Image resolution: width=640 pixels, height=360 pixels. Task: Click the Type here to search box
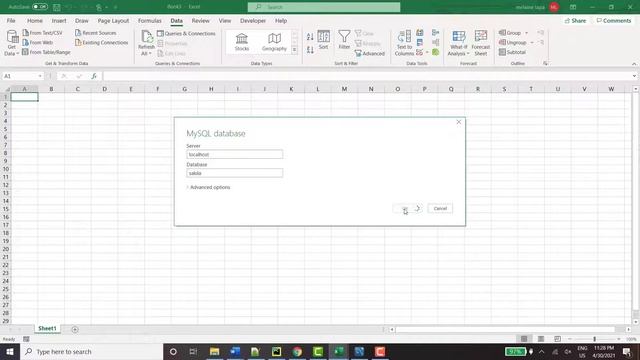coord(91,351)
